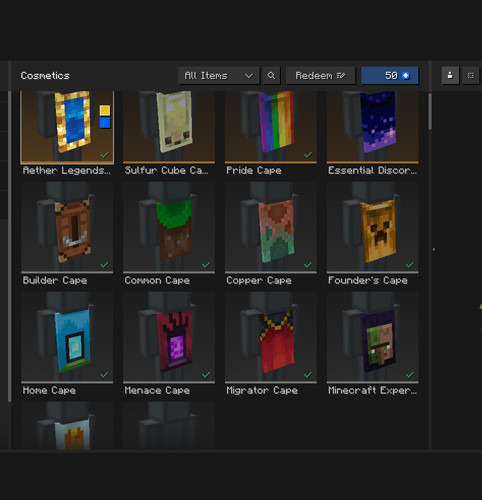
Task: Select the Essential Discord cape thumbnail
Action: (373, 127)
